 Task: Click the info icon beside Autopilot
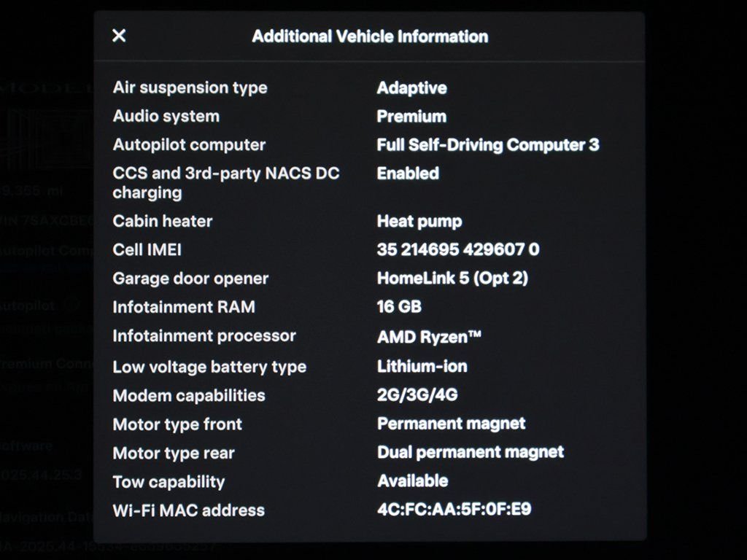pos(72,305)
